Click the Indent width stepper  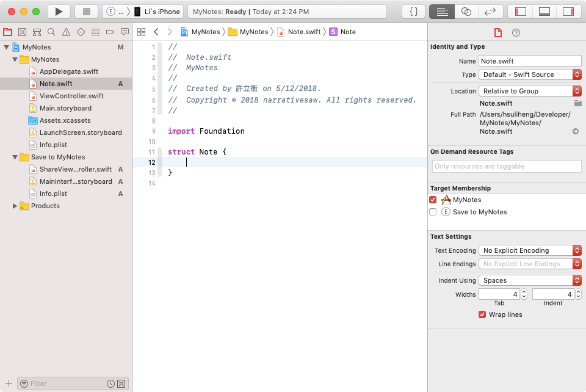(x=578, y=294)
